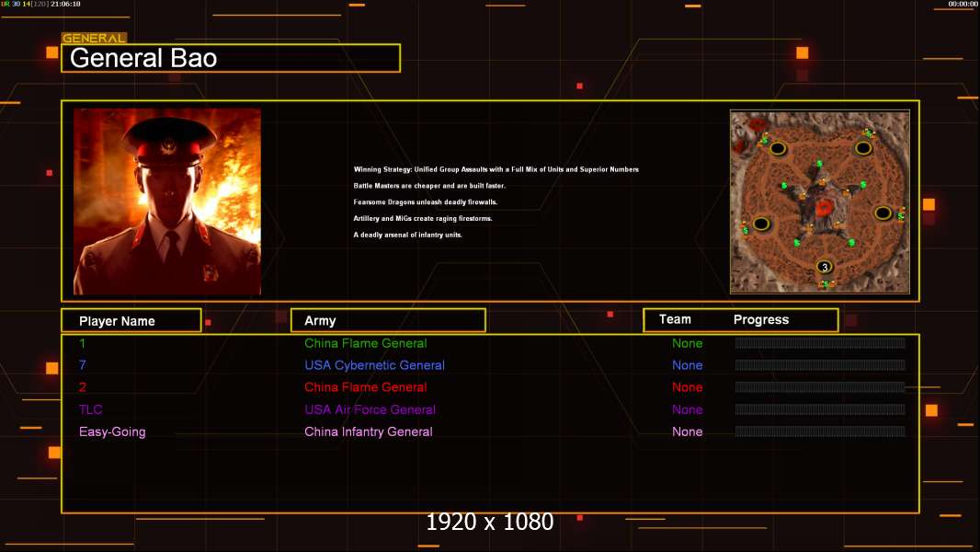Select player name 2 in red
This screenshot has width=980, height=552.
pos(83,387)
